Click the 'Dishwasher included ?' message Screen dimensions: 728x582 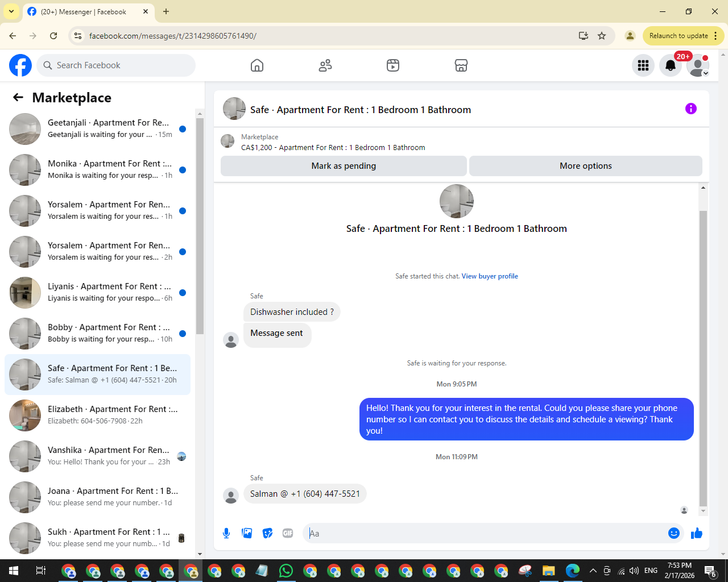pyautogui.click(x=292, y=312)
